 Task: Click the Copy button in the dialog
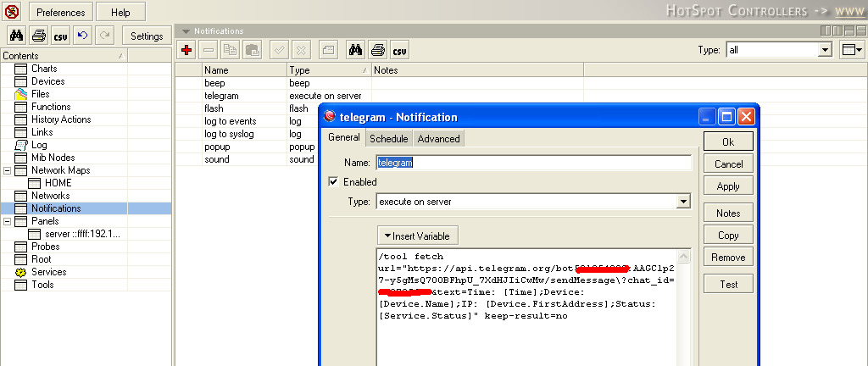(728, 235)
